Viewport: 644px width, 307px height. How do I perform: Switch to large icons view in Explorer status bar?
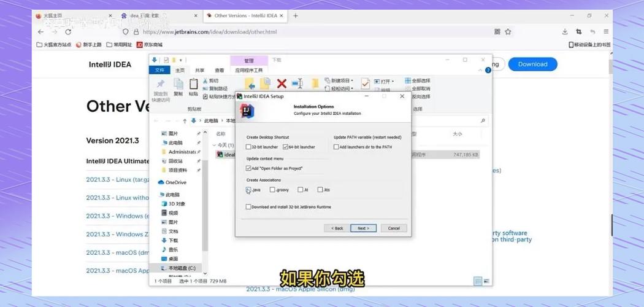(x=487, y=281)
